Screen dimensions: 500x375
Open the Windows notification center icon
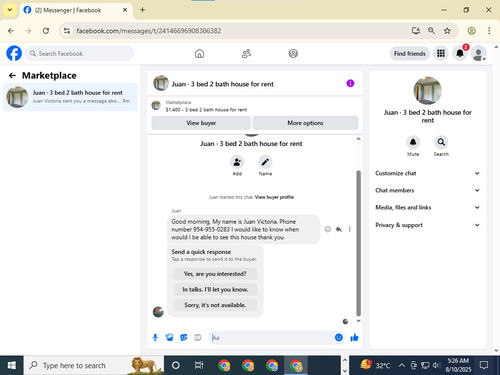pos(484,365)
